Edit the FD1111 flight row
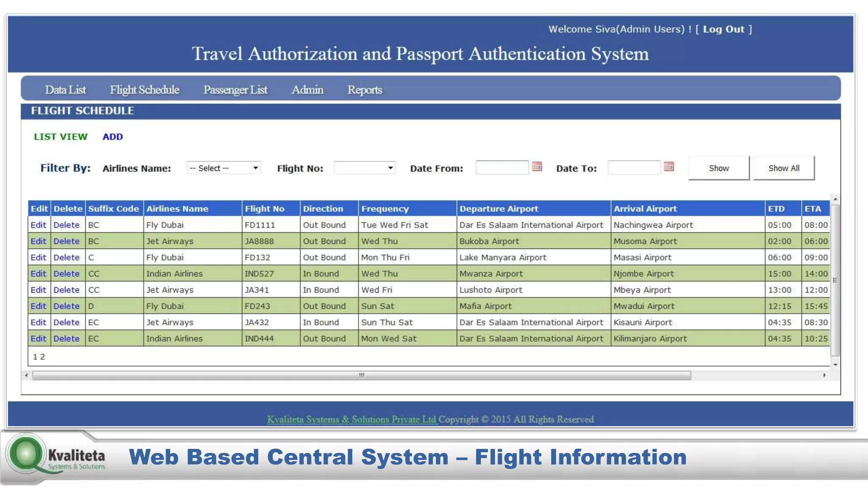The image size is (868, 488). pos(38,225)
